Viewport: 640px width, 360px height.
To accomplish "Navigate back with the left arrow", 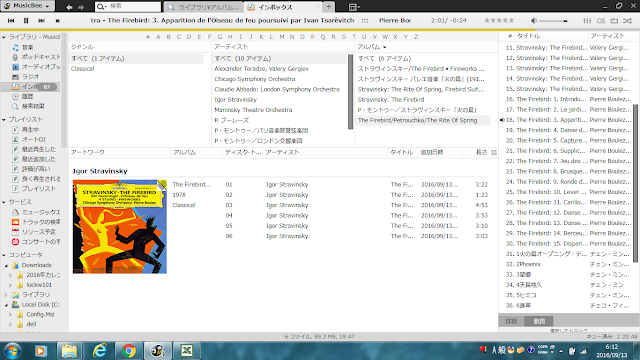I will click(x=69, y=7).
